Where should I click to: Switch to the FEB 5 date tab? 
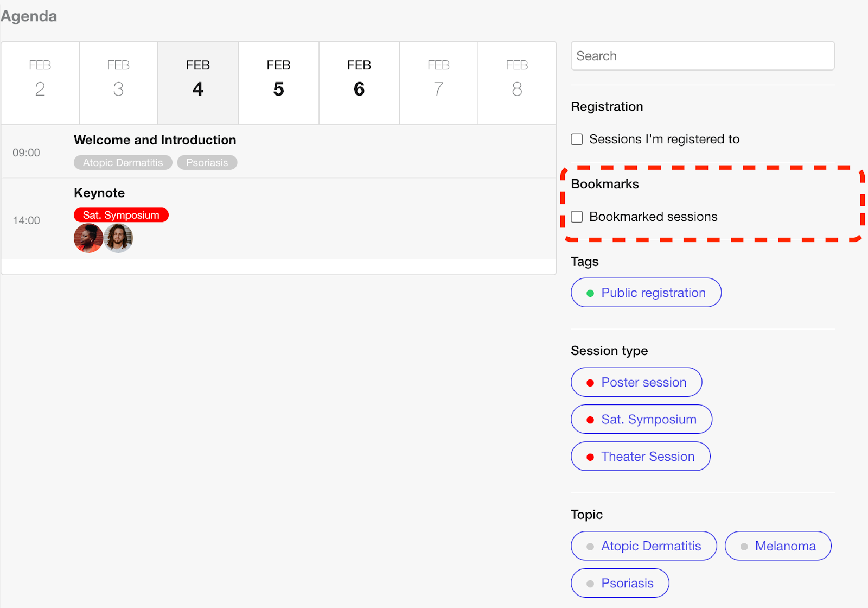pos(278,83)
